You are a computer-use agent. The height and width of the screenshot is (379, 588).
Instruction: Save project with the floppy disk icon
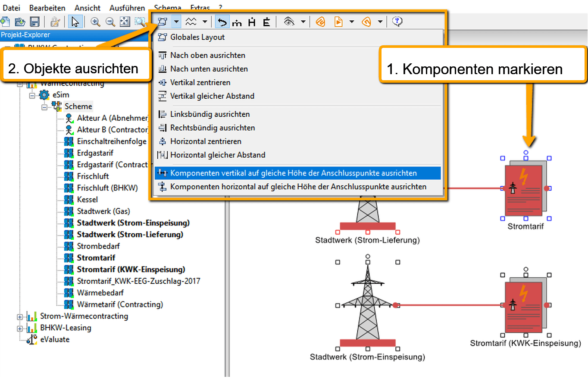34,22
